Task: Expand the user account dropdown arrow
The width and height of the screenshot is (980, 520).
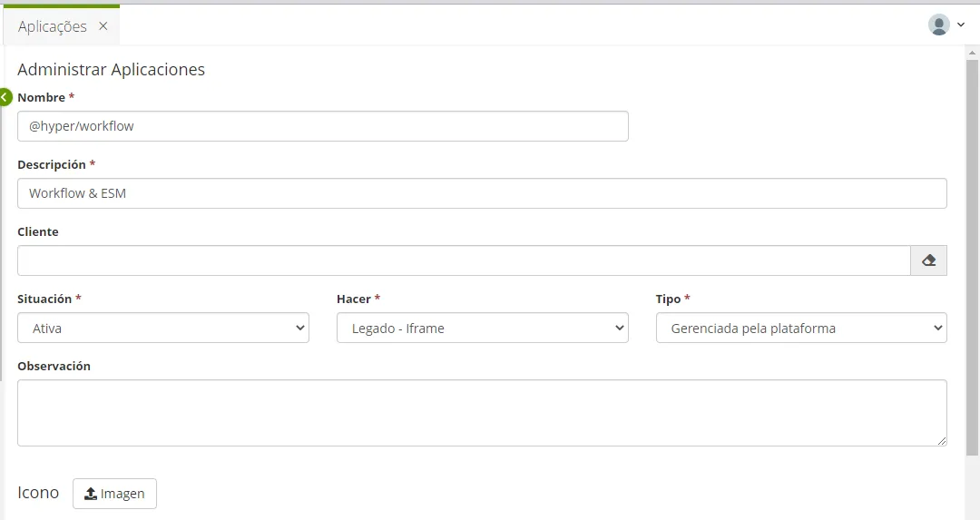Action: pos(961,25)
